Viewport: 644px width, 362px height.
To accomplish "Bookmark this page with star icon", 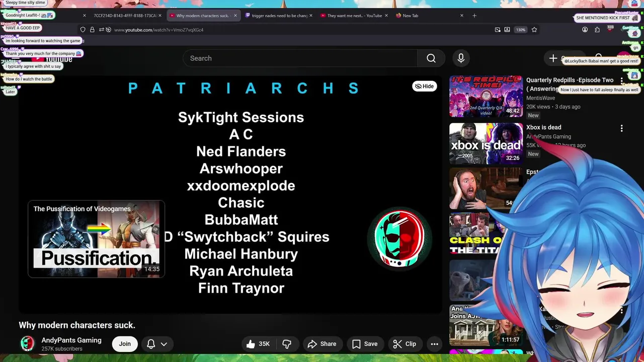I will click(x=534, y=30).
